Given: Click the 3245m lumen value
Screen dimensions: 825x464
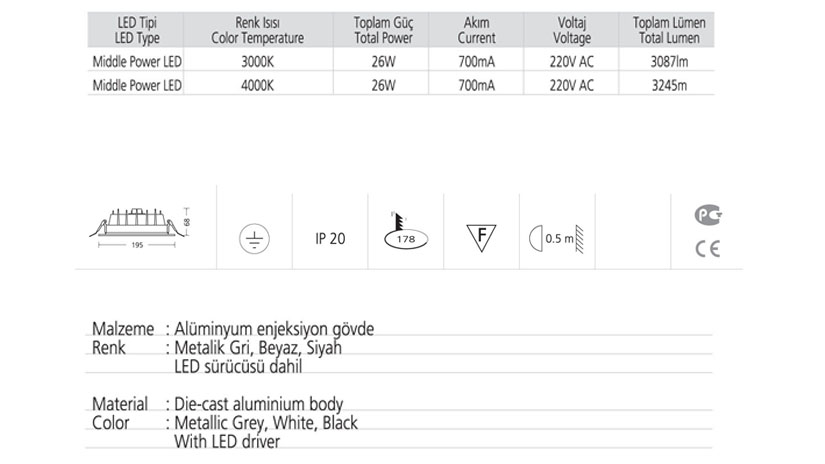Looking at the screenshot, I should [x=667, y=85].
